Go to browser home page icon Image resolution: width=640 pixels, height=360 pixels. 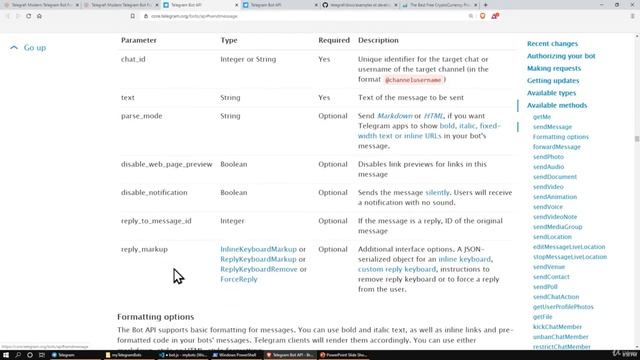(x=39, y=16)
